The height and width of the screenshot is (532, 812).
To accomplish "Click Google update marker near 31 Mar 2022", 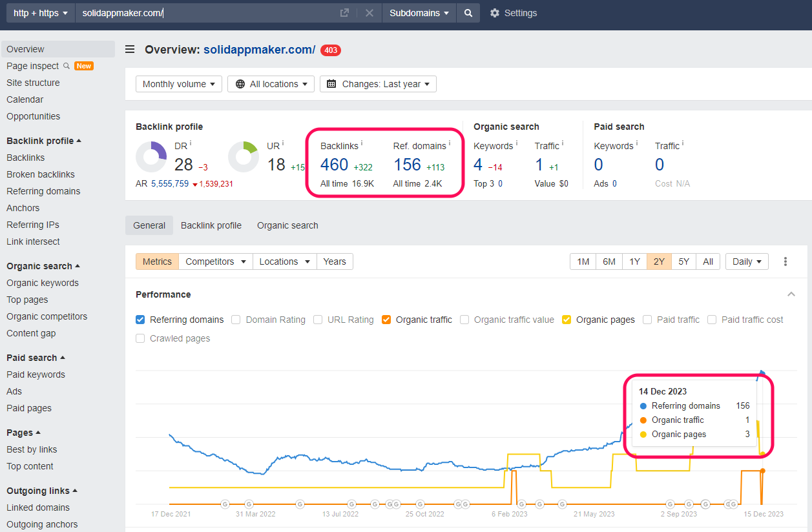I will pyautogui.click(x=249, y=504).
